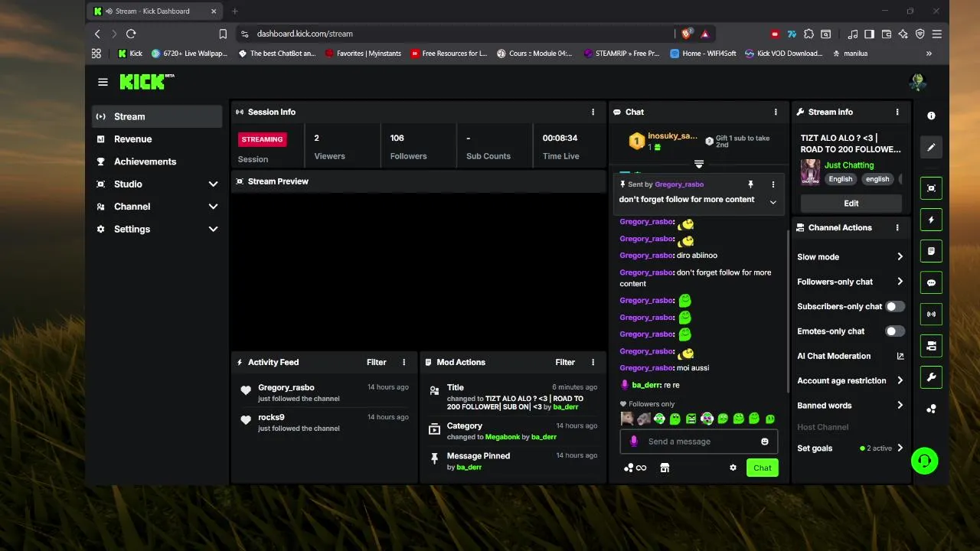Select Stream in the sidebar
Screen dimensions: 980x551
point(157,116)
